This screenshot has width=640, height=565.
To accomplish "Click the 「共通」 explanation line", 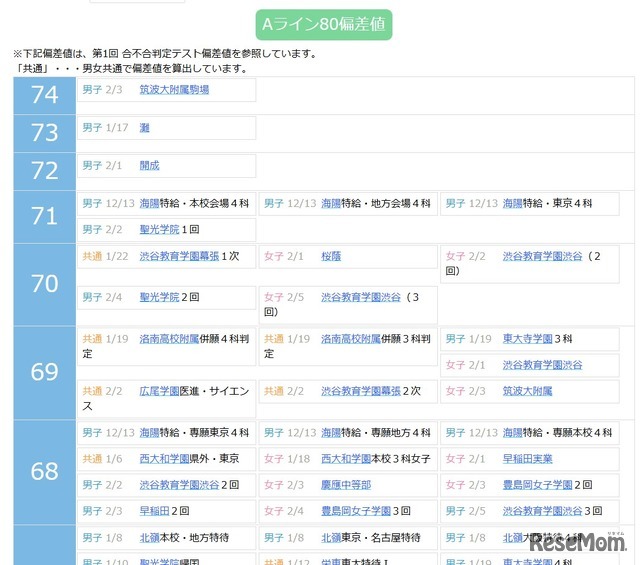I will [x=131, y=68].
